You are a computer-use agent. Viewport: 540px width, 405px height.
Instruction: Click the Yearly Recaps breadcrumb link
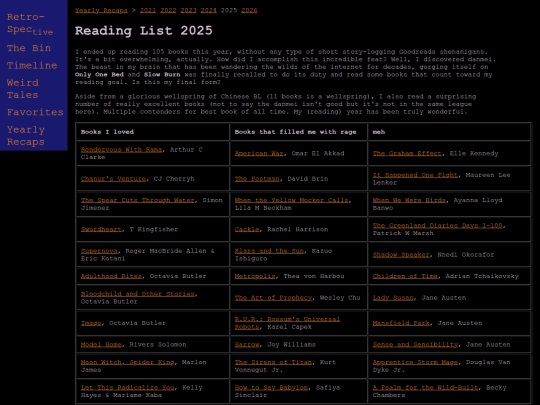(101, 10)
